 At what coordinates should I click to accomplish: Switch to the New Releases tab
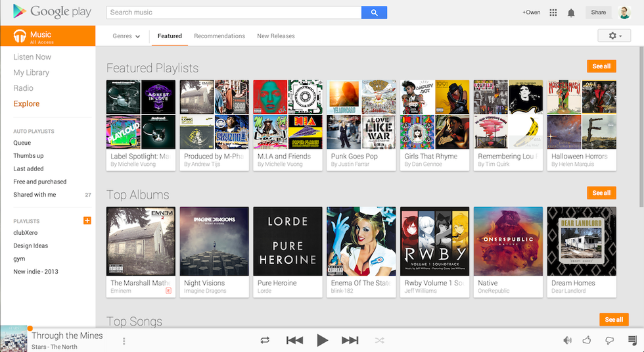[x=275, y=36]
